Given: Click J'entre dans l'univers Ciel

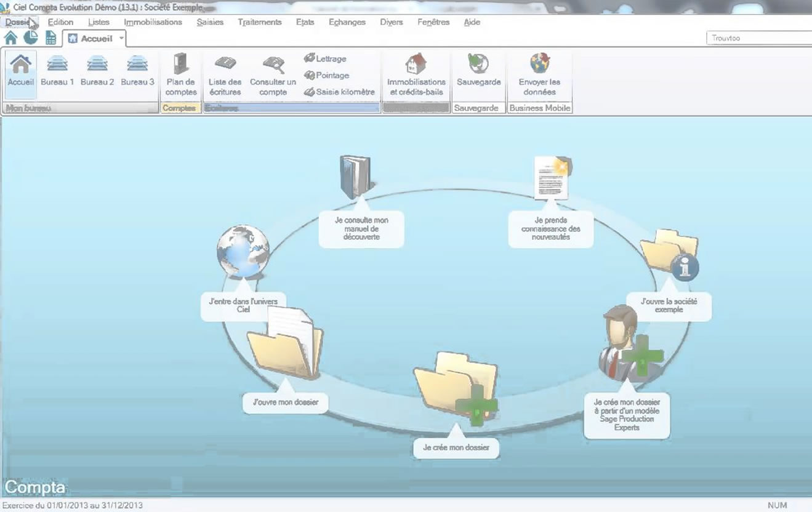Looking at the screenshot, I should click(x=243, y=305).
